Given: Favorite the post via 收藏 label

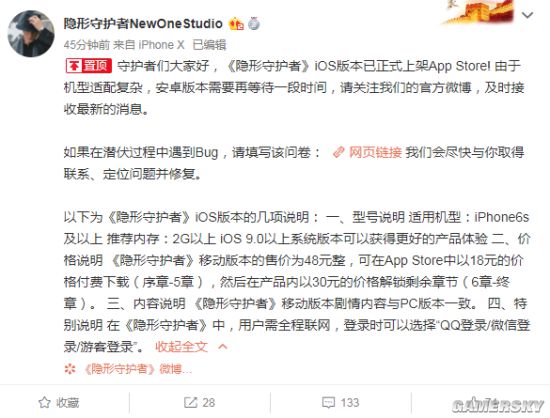Looking at the screenshot, I should pyautogui.click(x=67, y=403).
